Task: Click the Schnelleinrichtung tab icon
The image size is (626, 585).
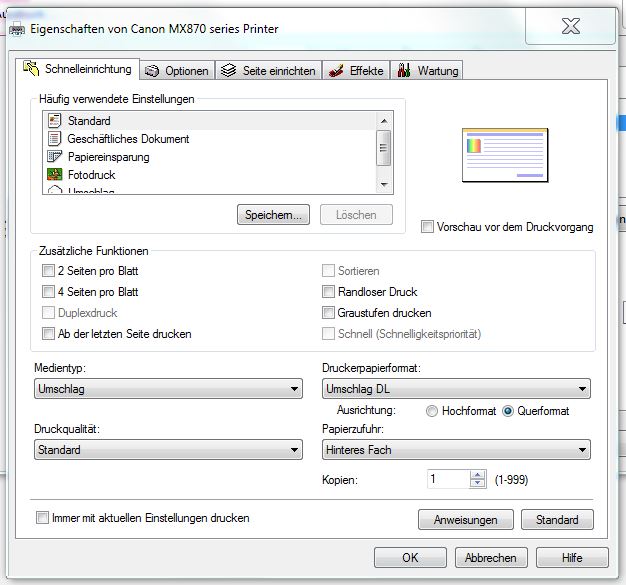Action: point(31,68)
